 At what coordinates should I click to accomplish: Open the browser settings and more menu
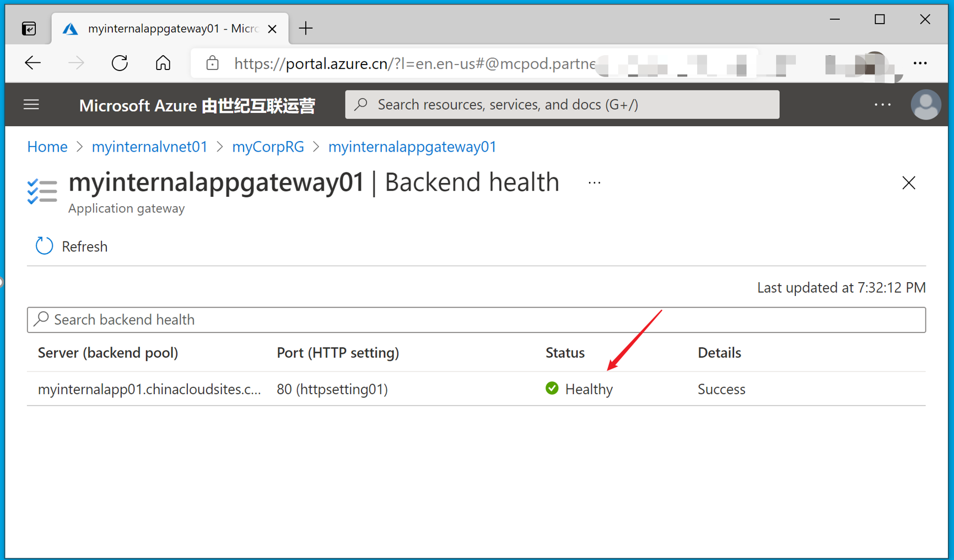click(920, 63)
